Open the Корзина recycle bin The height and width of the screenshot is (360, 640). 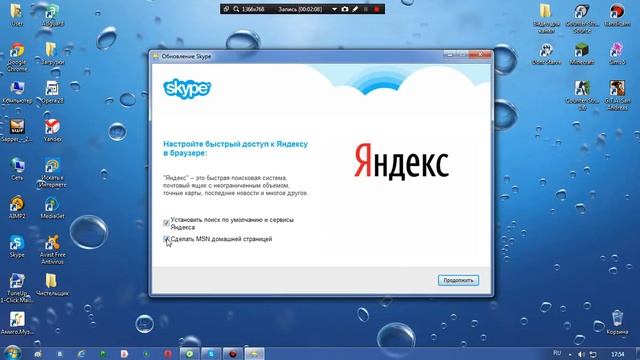click(617, 322)
